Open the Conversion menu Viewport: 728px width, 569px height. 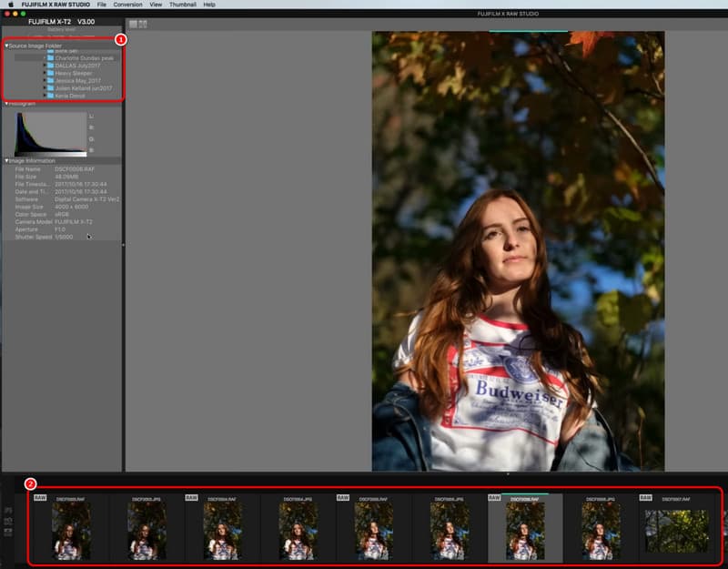127,5
